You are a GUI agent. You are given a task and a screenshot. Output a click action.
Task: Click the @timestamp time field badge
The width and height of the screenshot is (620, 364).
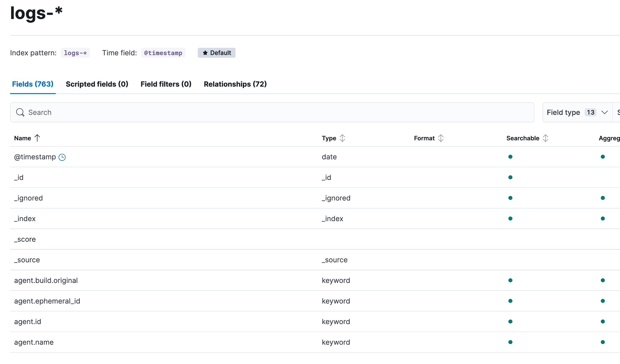point(163,53)
